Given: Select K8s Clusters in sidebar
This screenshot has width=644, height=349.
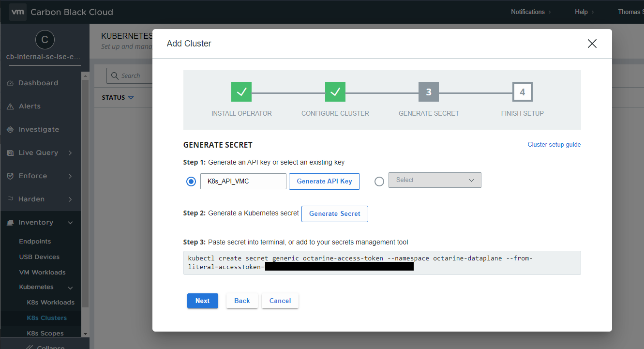Looking at the screenshot, I should coord(47,318).
